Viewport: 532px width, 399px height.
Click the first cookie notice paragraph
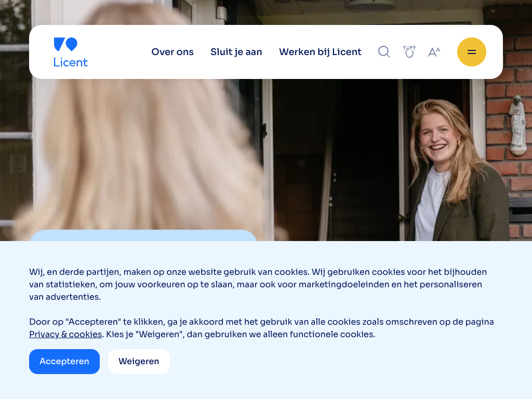click(258, 284)
